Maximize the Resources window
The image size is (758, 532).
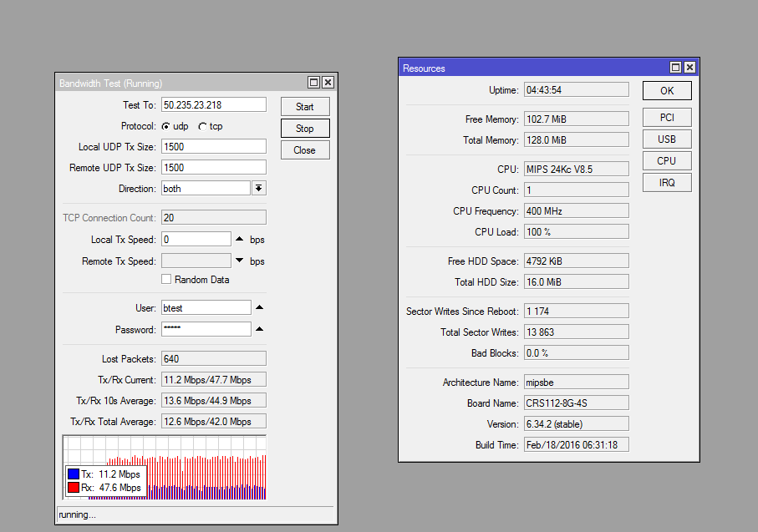tap(675, 68)
